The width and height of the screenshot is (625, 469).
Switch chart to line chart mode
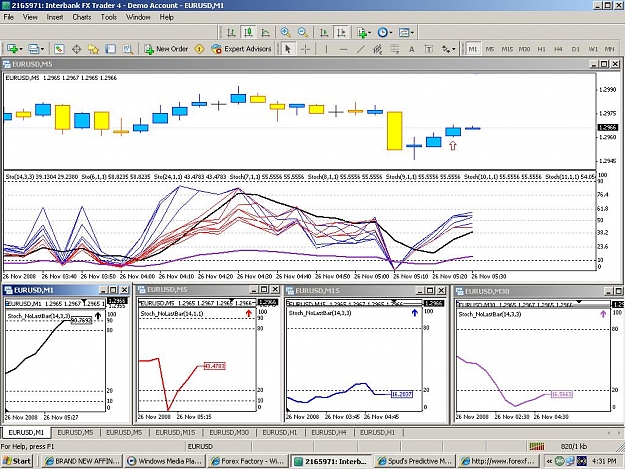coord(265,32)
